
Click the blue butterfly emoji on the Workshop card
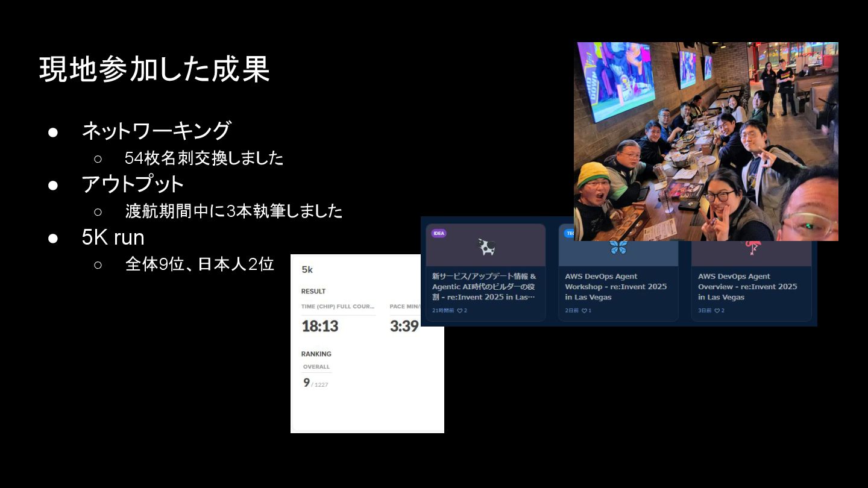pos(618,247)
